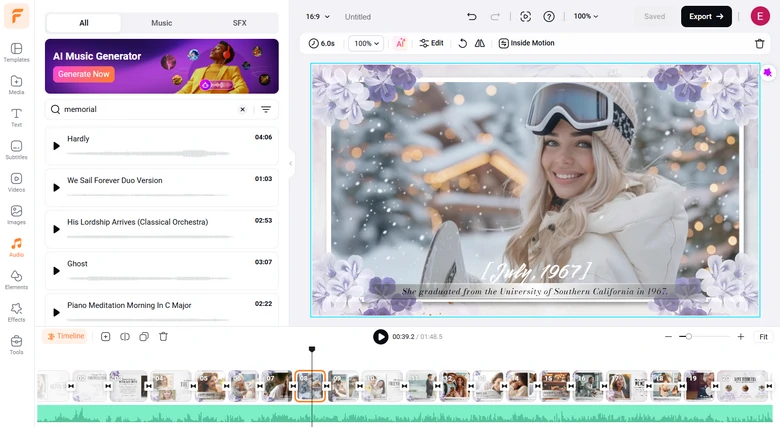Switch to the SFX tab
780x427 pixels.
(239, 23)
